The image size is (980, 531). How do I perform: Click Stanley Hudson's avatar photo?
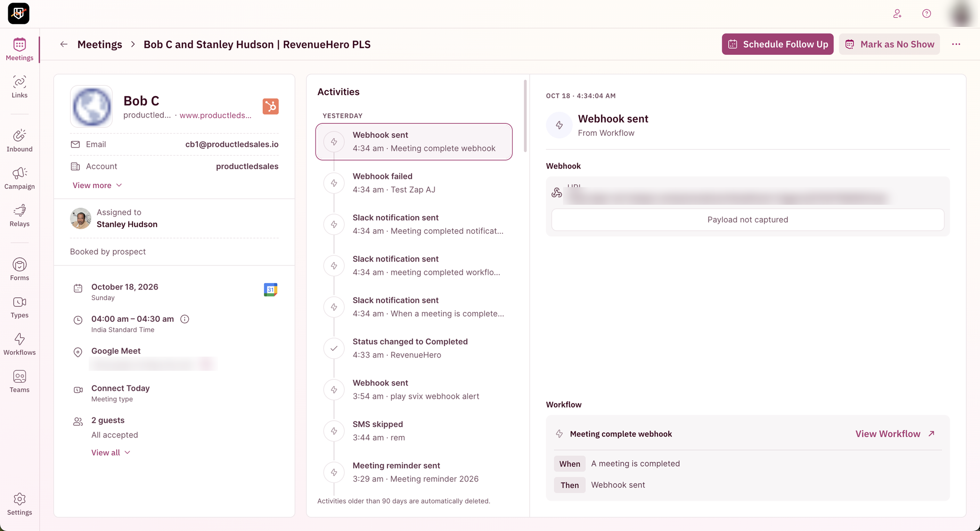point(80,218)
